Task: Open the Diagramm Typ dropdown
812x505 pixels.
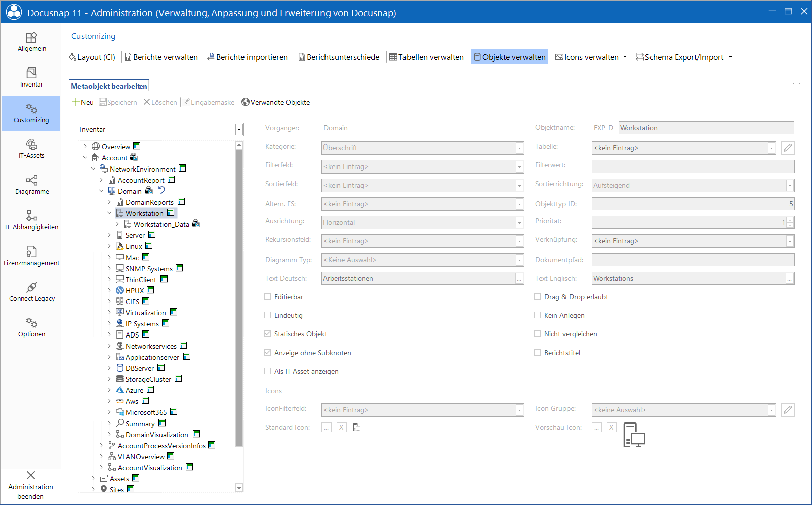Action: tap(519, 260)
